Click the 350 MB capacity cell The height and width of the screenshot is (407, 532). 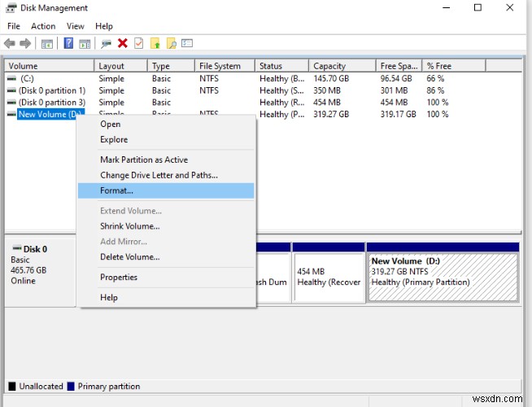point(327,90)
